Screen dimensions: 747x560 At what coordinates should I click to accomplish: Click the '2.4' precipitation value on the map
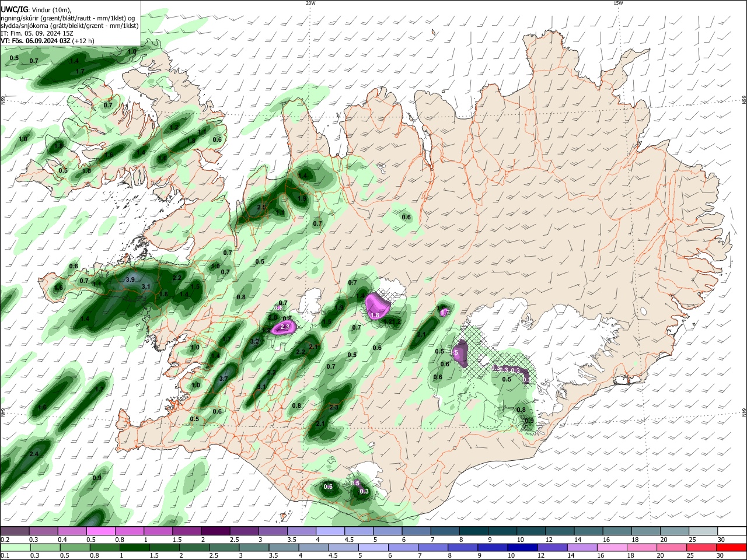pyautogui.click(x=34, y=454)
